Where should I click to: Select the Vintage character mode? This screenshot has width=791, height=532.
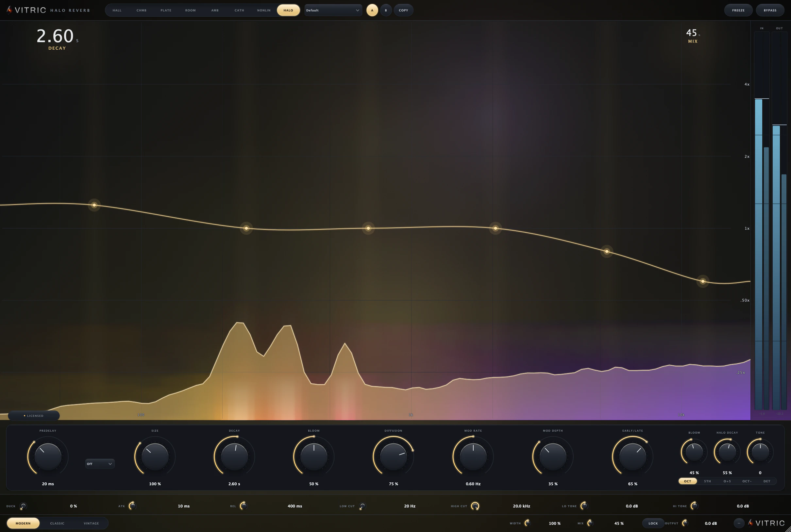(x=91, y=523)
